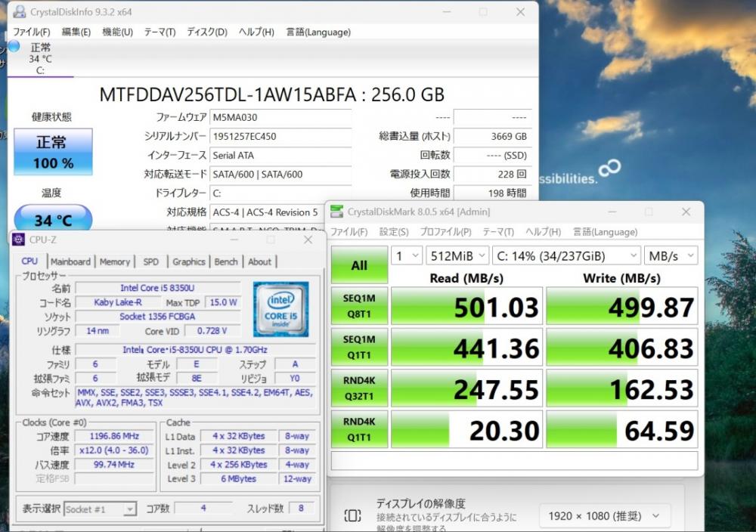Open ディスク(D) menu in CrystalDiskInfo
The width and height of the screenshot is (756, 532).
(207, 32)
